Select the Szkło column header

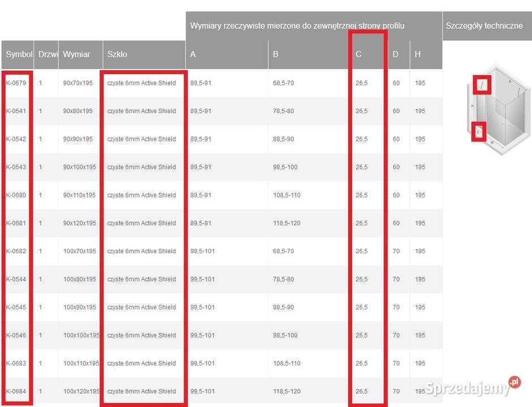117,55
